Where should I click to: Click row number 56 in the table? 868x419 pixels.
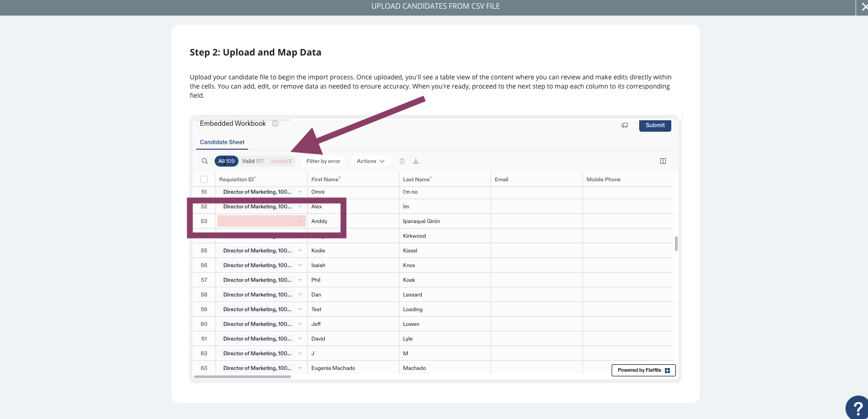coord(204,265)
